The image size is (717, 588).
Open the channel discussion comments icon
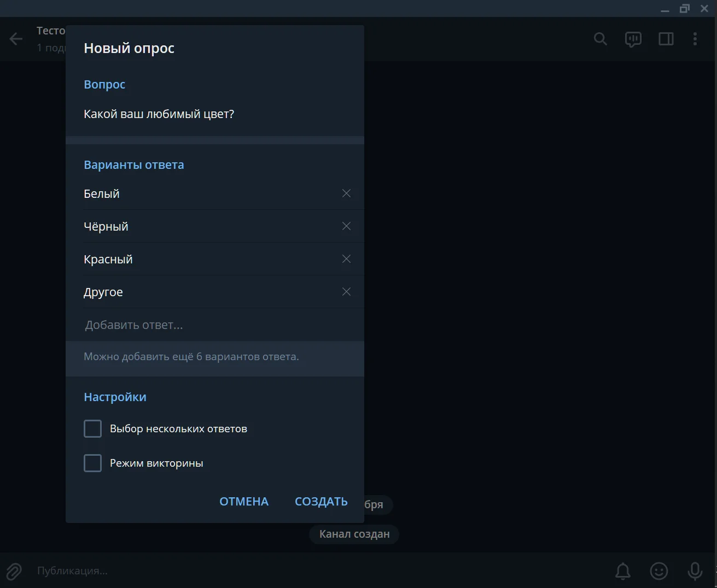point(633,39)
